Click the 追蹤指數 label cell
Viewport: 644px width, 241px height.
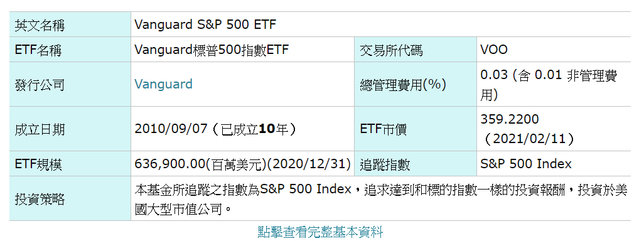[x=416, y=164]
